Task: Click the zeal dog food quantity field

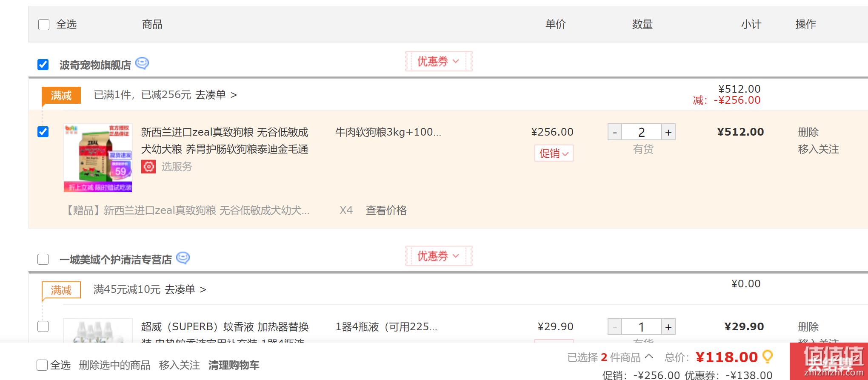Action: (x=642, y=132)
